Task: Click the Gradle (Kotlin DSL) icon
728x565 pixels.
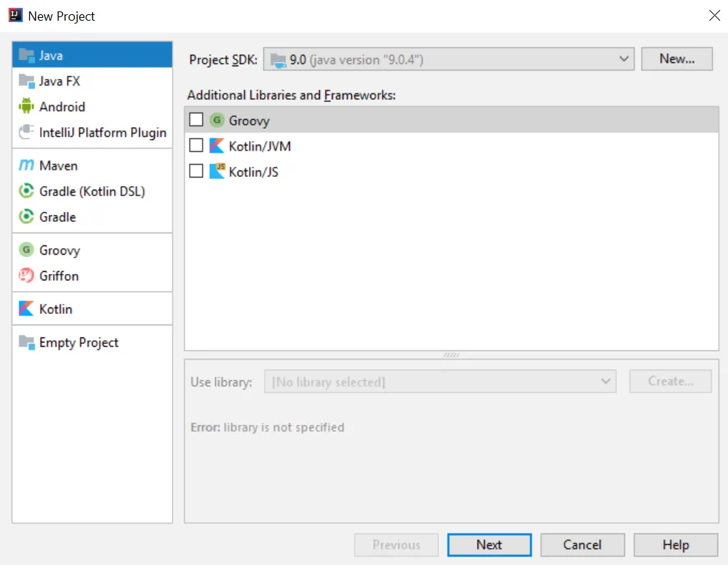Action: 26,190
